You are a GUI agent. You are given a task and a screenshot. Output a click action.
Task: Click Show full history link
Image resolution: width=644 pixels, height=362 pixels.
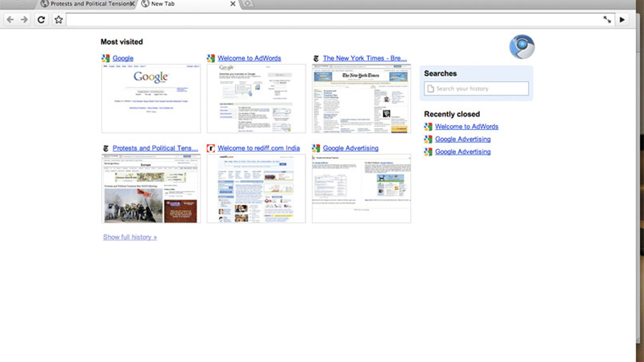130,237
